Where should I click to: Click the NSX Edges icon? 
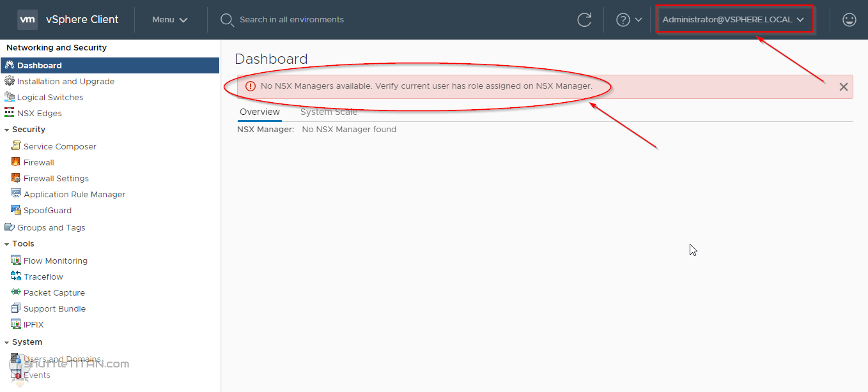pyautogui.click(x=10, y=113)
